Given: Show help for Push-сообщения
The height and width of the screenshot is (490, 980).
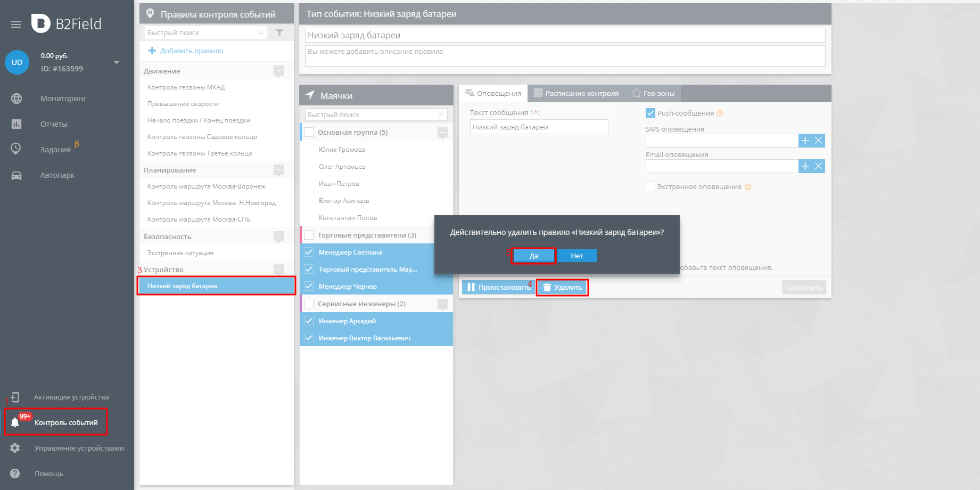Looking at the screenshot, I should click(720, 113).
